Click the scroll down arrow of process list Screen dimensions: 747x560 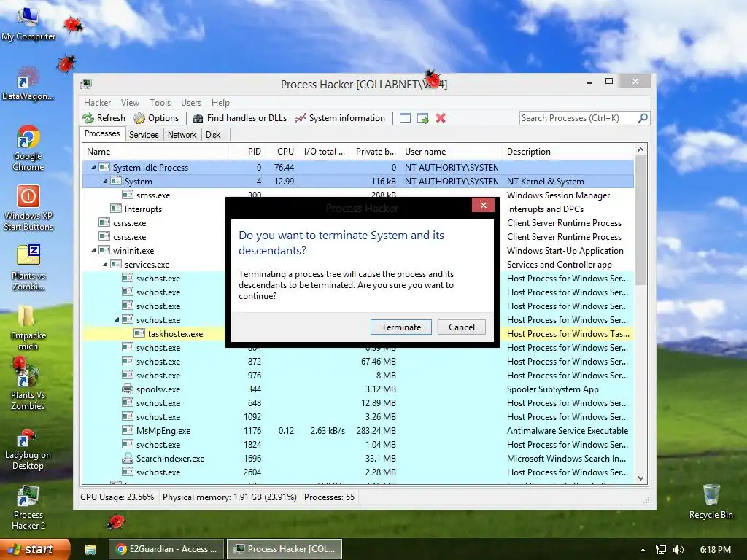640,478
